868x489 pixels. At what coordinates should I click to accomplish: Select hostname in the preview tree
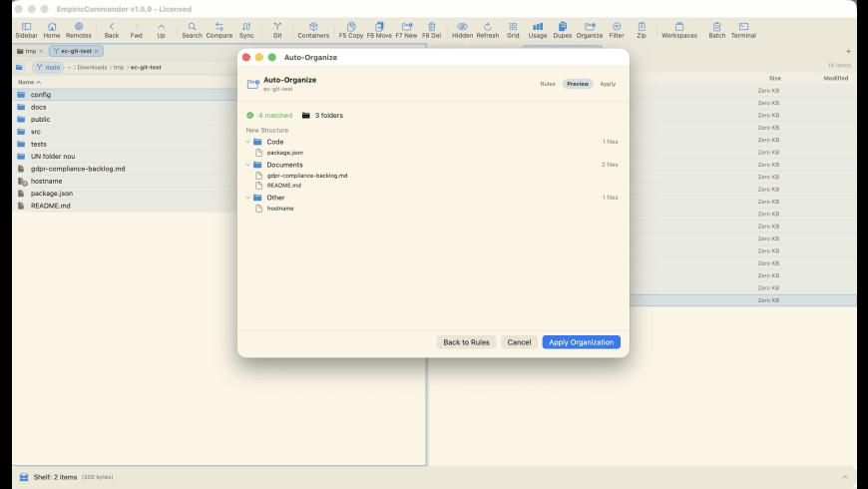[x=280, y=209]
